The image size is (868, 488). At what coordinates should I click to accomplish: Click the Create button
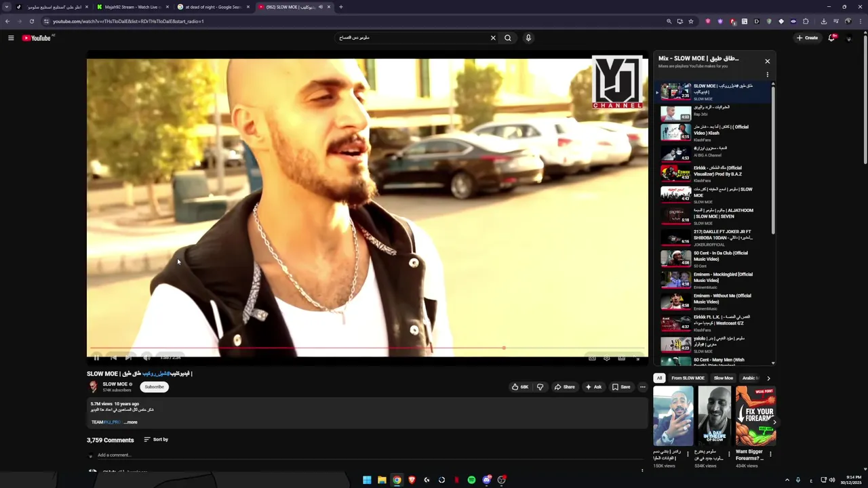coord(808,38)
